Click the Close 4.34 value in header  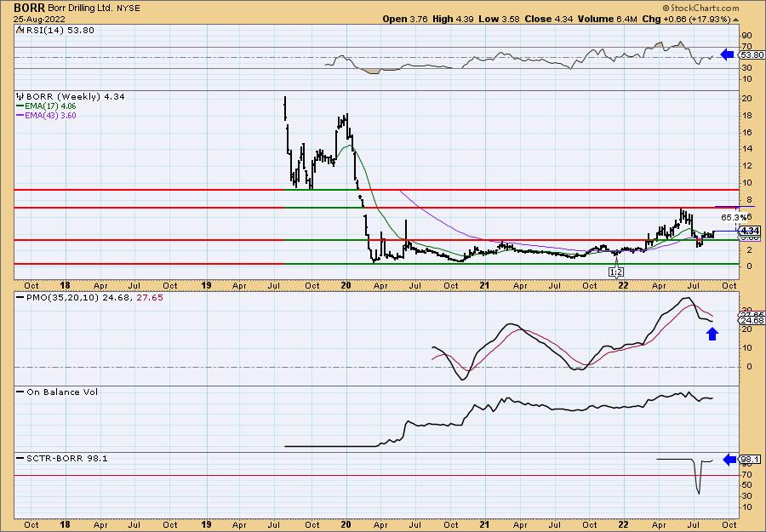click(549, 19)
